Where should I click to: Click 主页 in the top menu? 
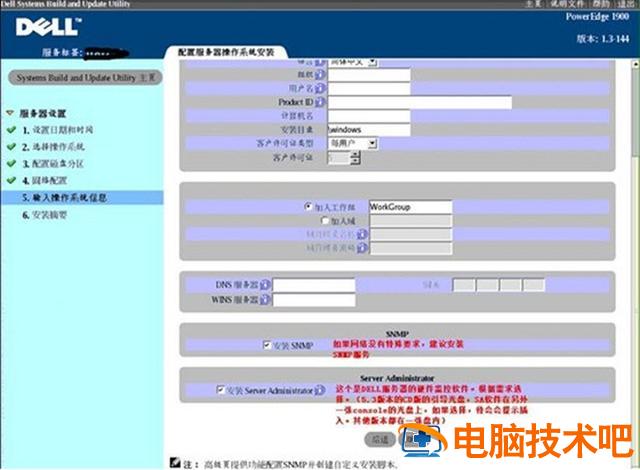click(x=533, y=4)
